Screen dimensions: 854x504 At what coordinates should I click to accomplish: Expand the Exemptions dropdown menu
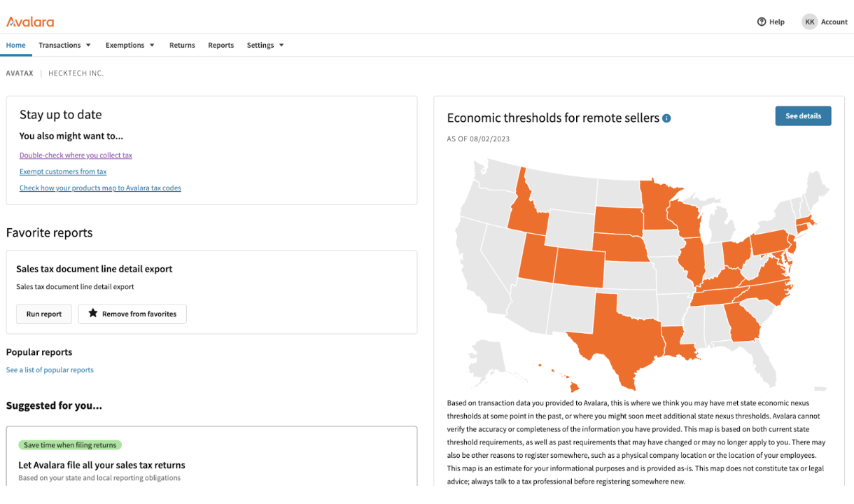point(129,45)
